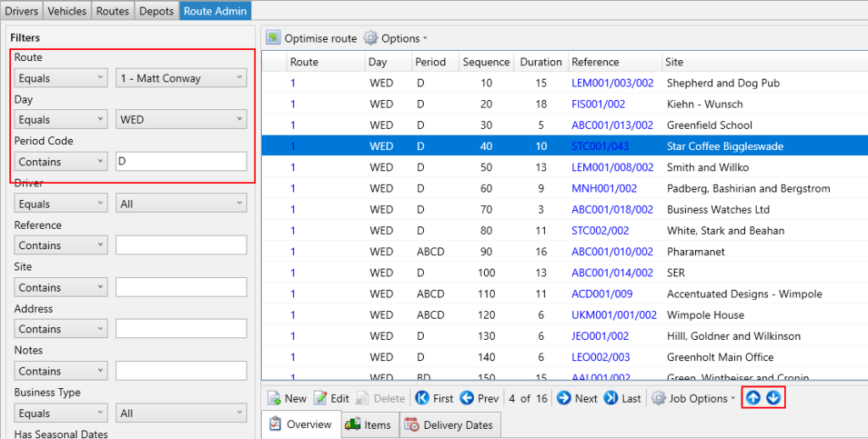Click the Optimise route icon
Screen dimensions: 868x439
(274, 38)
